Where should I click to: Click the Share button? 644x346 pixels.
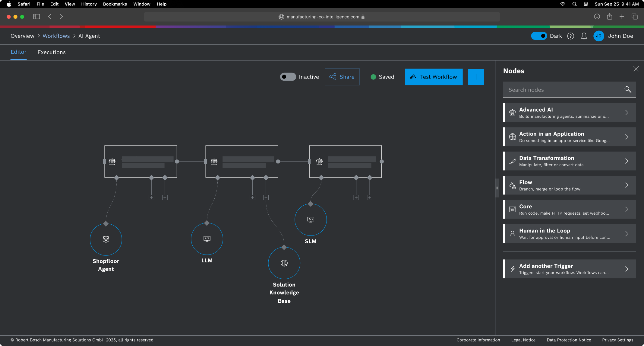pos(342,77)
